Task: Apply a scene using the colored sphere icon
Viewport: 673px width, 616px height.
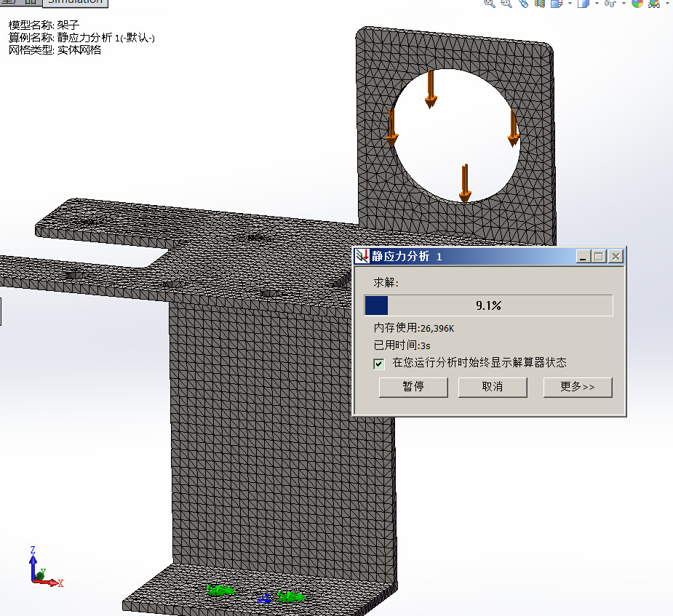Action: pos(639,4)
